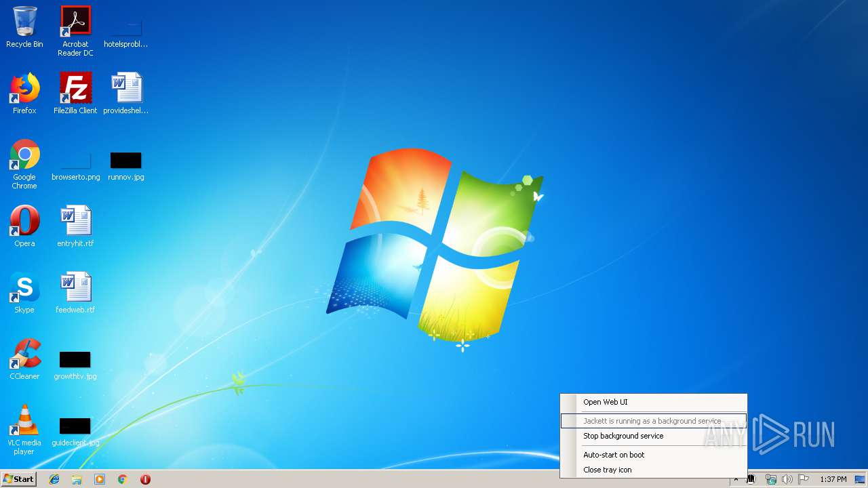
Task: Open Opera from the taskbar
Action: click(x=145, y=479)
